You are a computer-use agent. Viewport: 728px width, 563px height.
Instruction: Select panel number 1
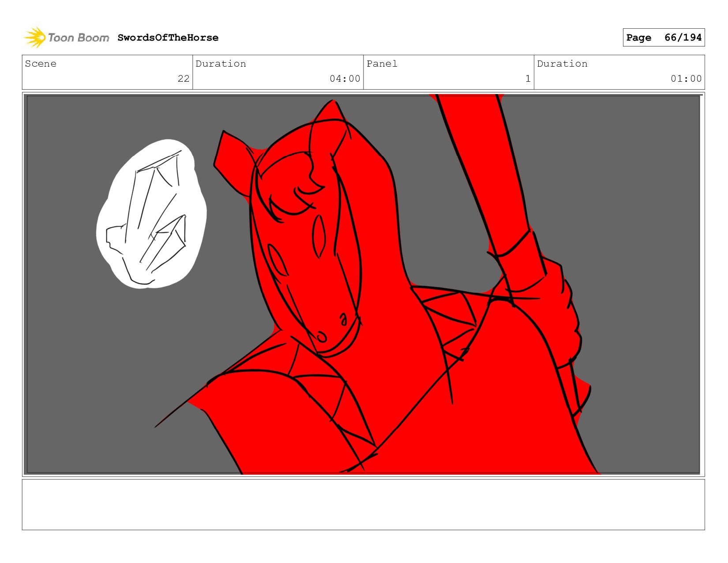pyautogui.click(x=528, y=79)
